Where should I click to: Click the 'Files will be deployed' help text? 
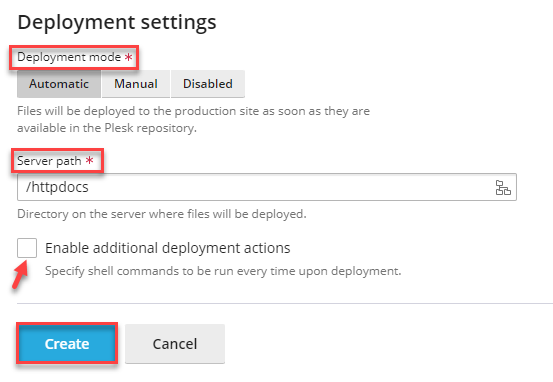click(x=193, y=119)
